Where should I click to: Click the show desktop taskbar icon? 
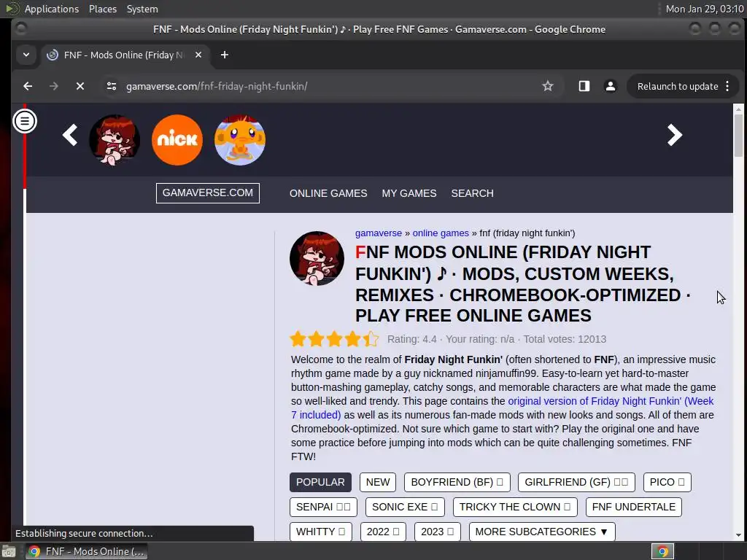[x=9, y=551]
